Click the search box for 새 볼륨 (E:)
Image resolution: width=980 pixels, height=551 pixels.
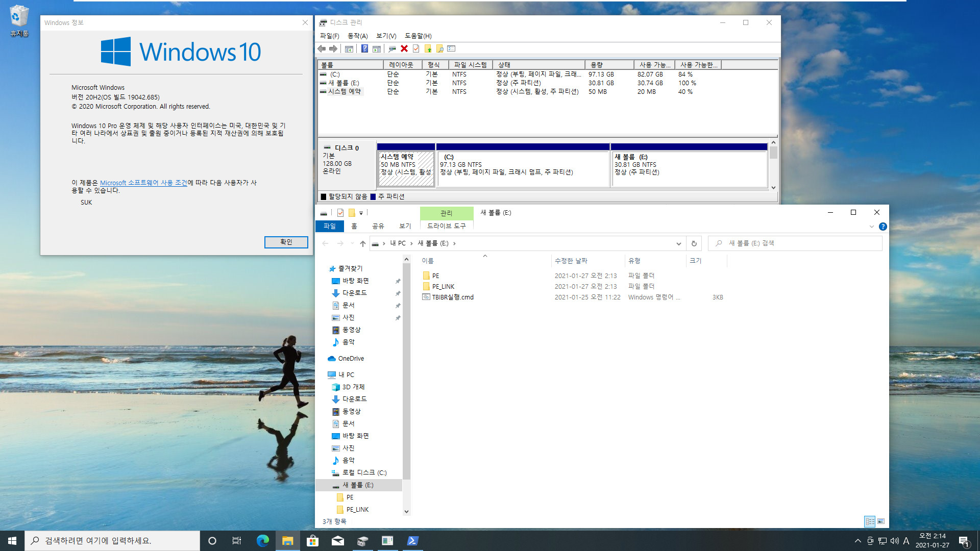click(795, 243)
